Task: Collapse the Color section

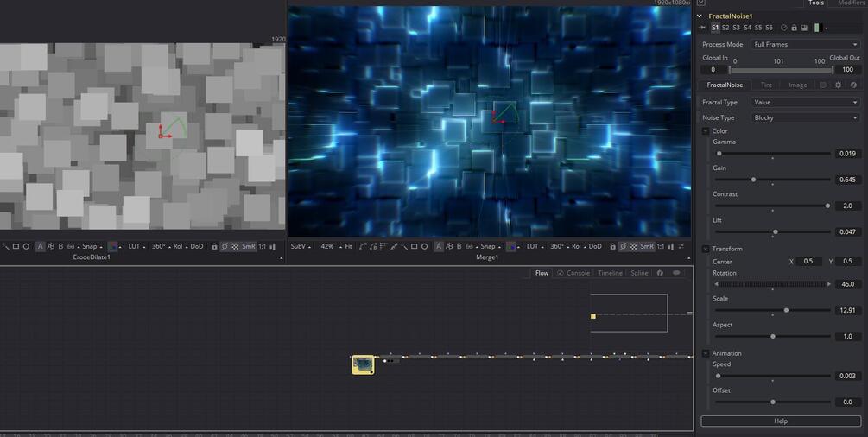Action: click(706, 131)
